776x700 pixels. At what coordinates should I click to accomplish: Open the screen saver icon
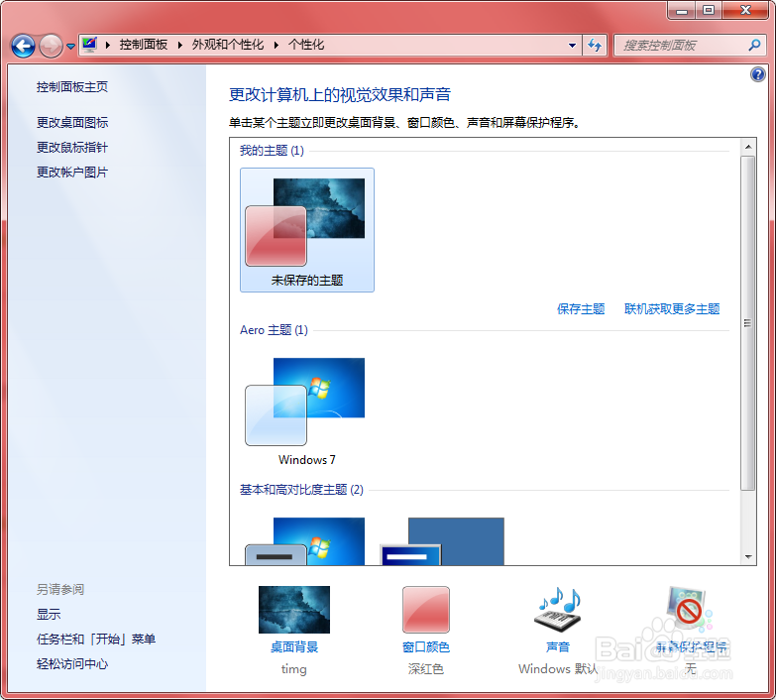pos(689,610)
